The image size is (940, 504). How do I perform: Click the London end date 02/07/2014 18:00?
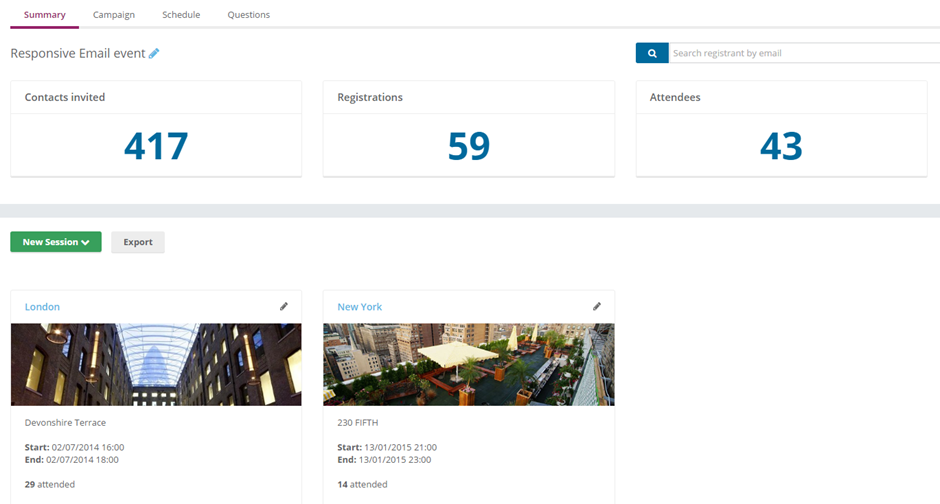click(82, 460)
